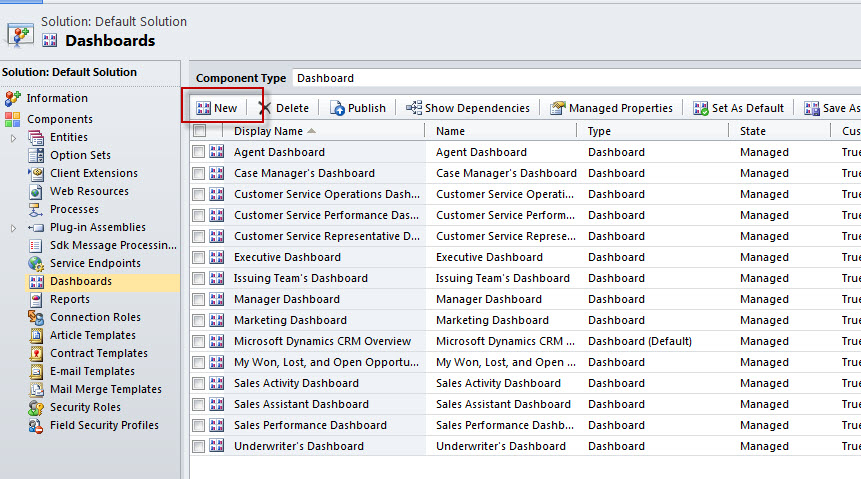Expand the Entities tree node
This screenshot has width=861, height=479.
click(x=14, y=138)
